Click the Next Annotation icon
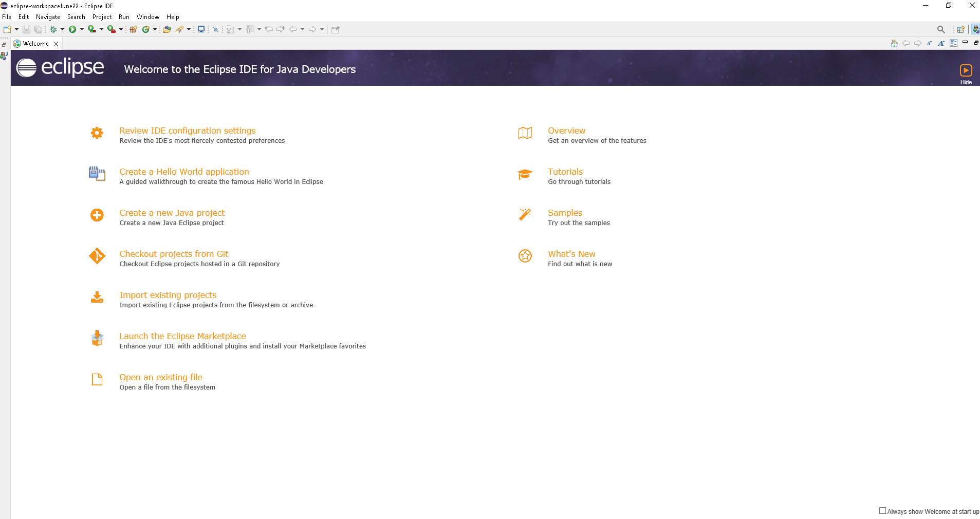This screenshot has height=519, width=980. click(x=230, y=29)
